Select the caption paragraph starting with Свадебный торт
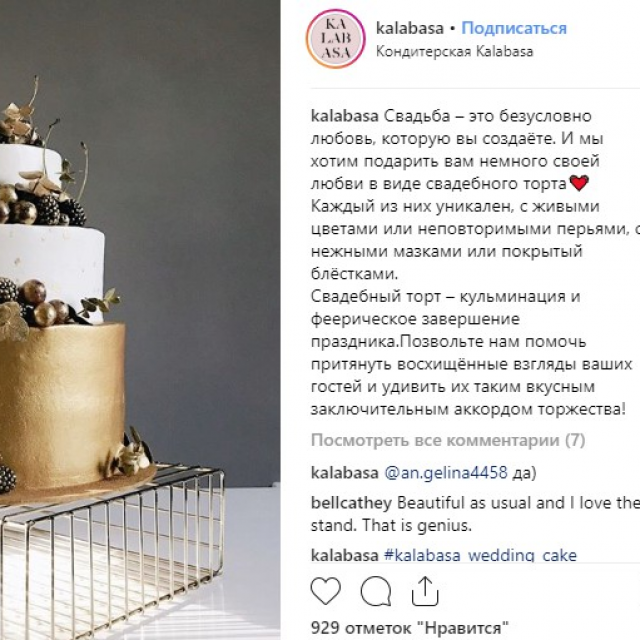This screenshot has width=640, height=640. 471,353
